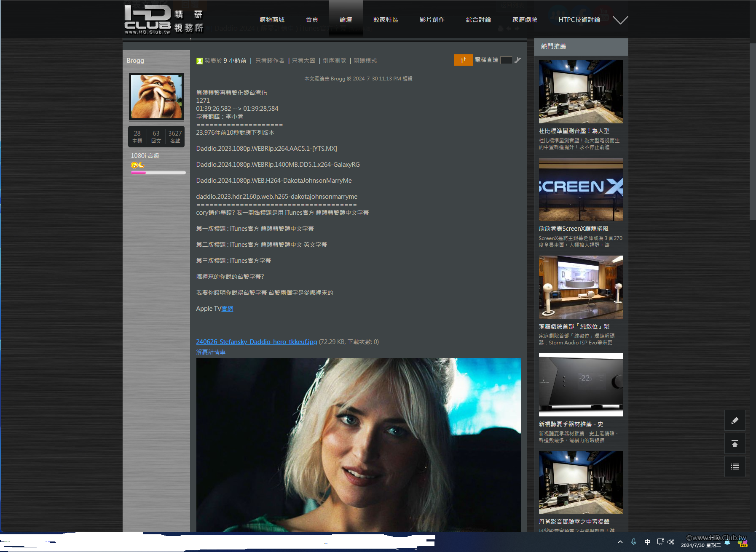The image size is (756, 552).
Task: Click the smiley and moon rank icons
Action: tap(138, 165)
